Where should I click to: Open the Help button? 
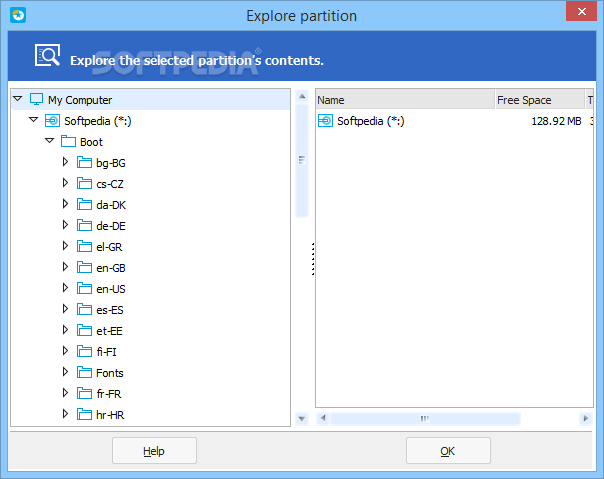coord(154,450)
